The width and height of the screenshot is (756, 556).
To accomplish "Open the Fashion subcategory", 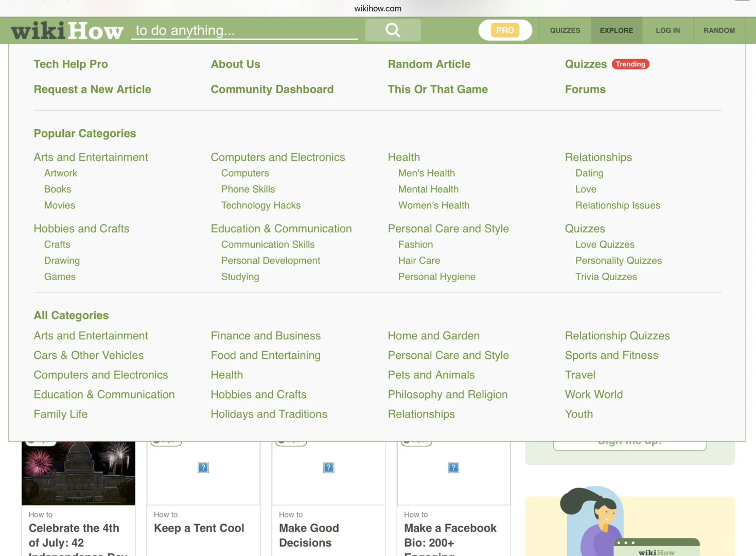I will point(416,245).
